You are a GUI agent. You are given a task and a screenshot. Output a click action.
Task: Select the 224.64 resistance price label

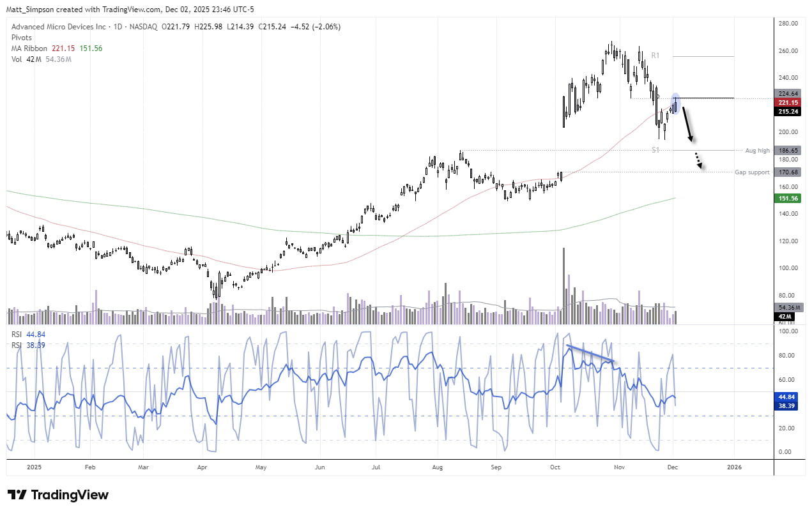[788, 93]
